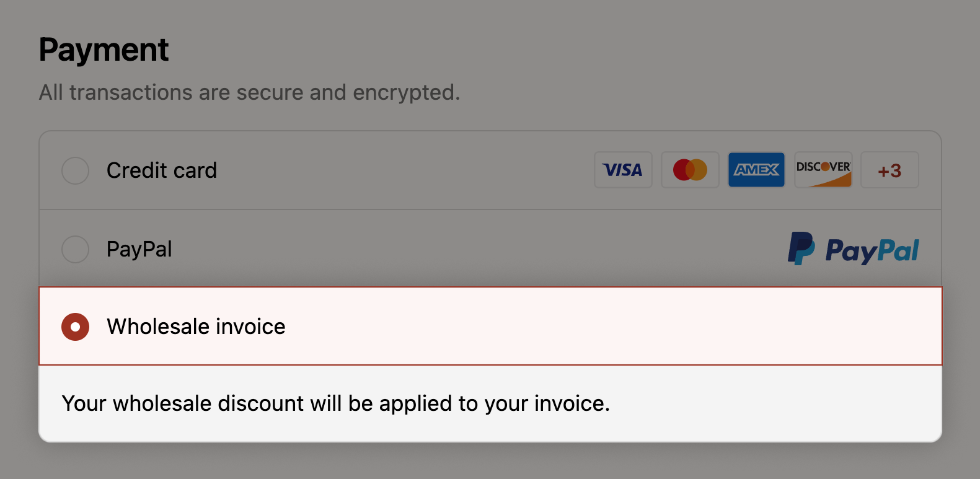Click the Discover card logo

tap(823, 170)
